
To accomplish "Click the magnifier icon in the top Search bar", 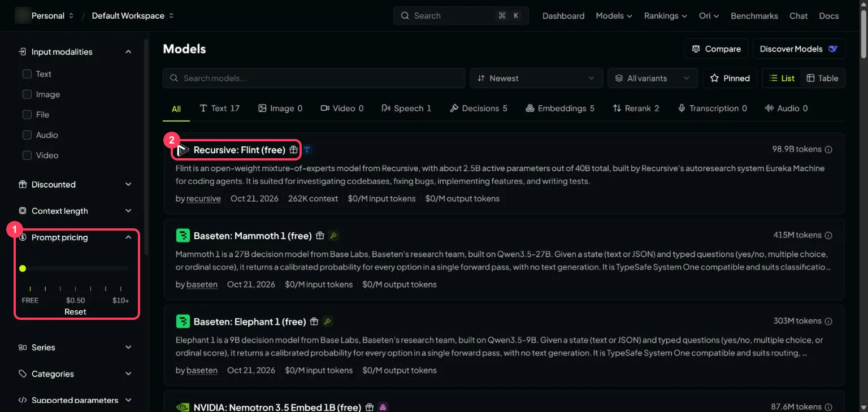I will (x=405, y=16).
